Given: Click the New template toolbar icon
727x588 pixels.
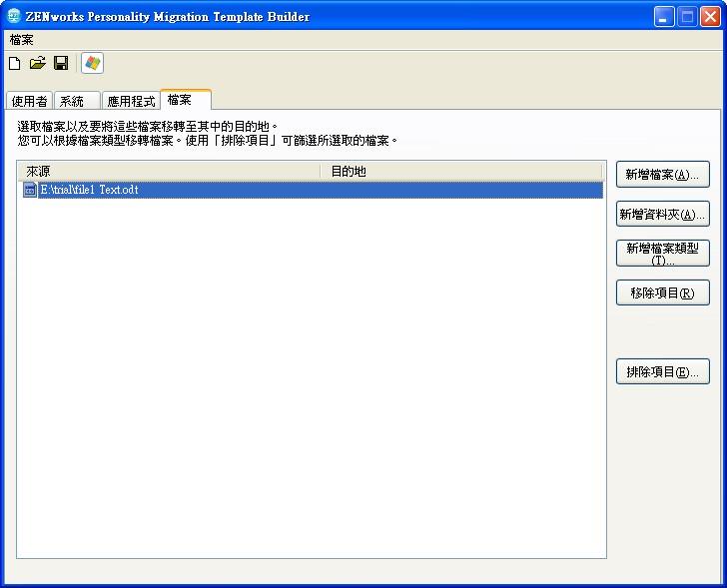Looking at the screenshot, I should click(14, 63).
